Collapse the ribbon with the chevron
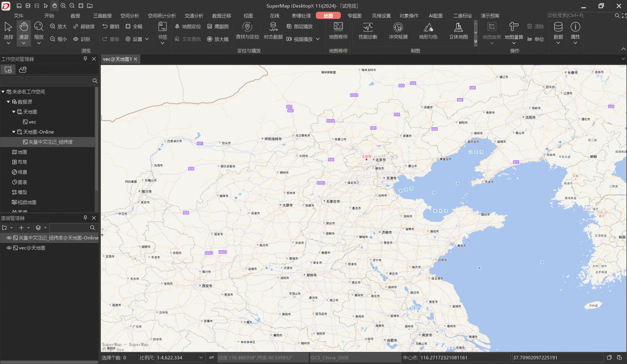 (x=623, y=49)
